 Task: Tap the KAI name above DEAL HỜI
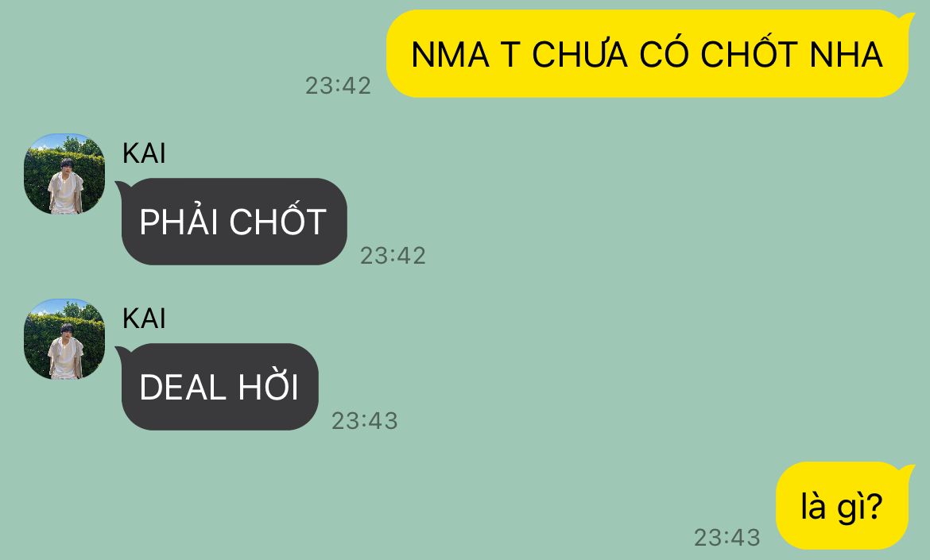click(144, 319)
